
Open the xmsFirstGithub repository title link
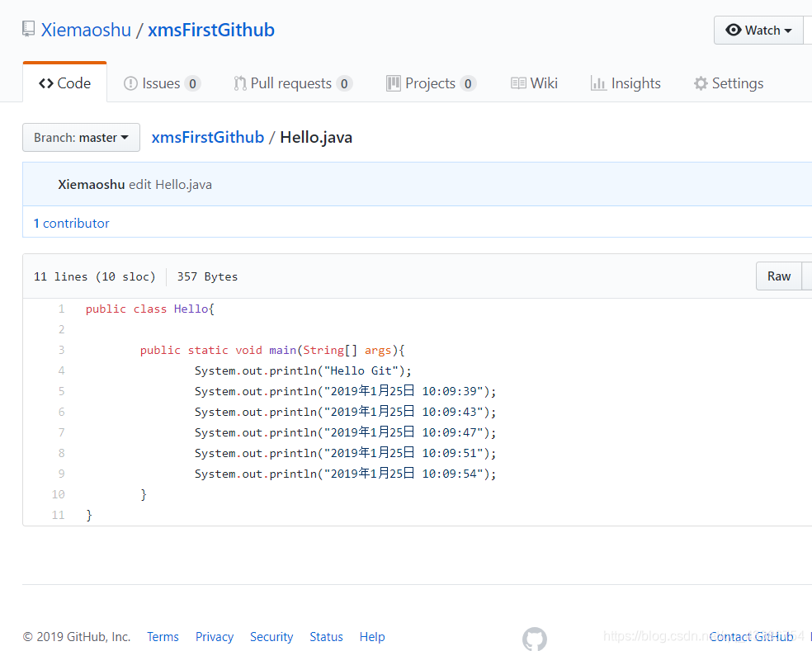click(x=211, y=30)
